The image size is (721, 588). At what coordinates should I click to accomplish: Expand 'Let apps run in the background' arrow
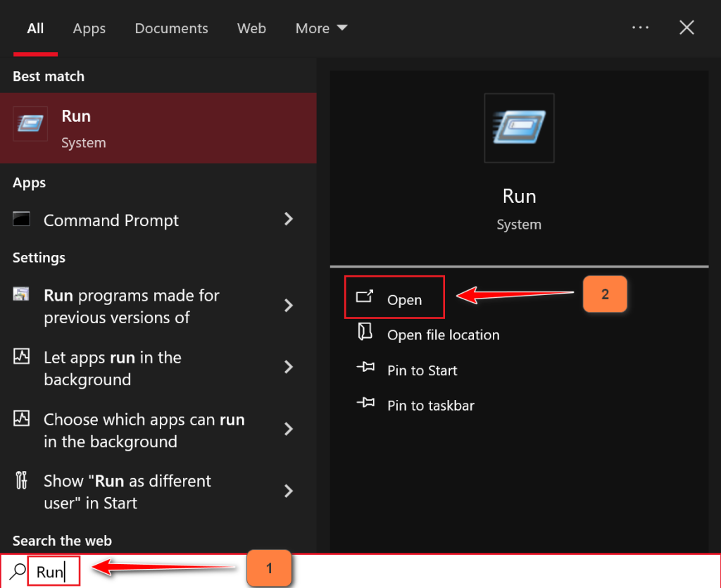click(x=288, y=368)
